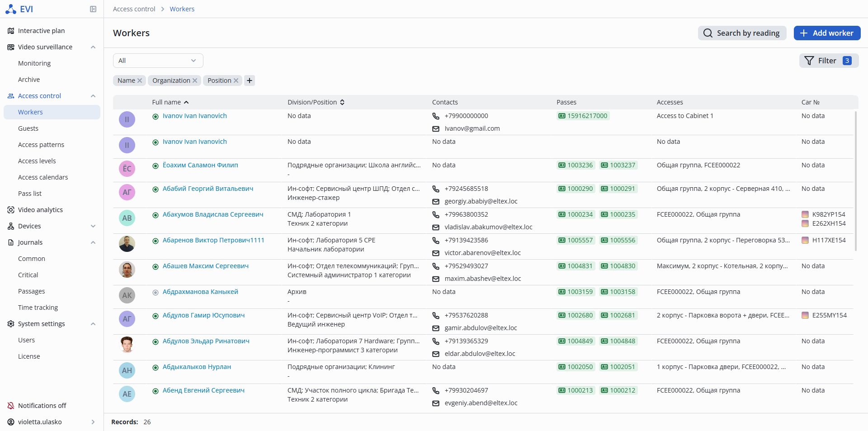The width and height of the screenshot is (868, 431).
Task: Click color swatch for car K982YP154
Action: point(805,214)
